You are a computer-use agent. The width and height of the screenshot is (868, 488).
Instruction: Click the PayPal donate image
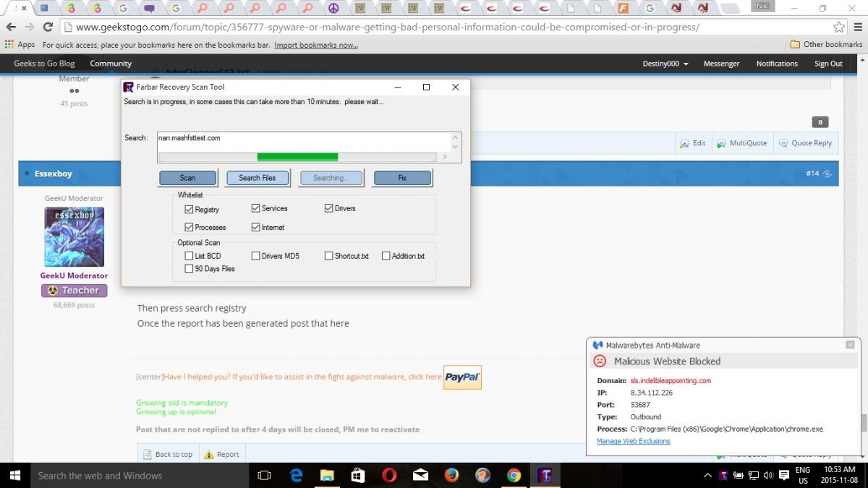[462, 377]
